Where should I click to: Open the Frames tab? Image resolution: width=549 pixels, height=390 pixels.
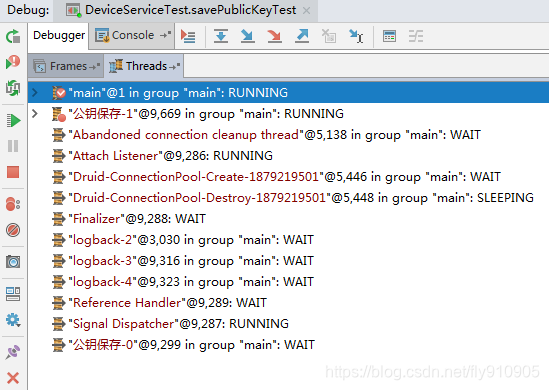(x=66, y=66)
